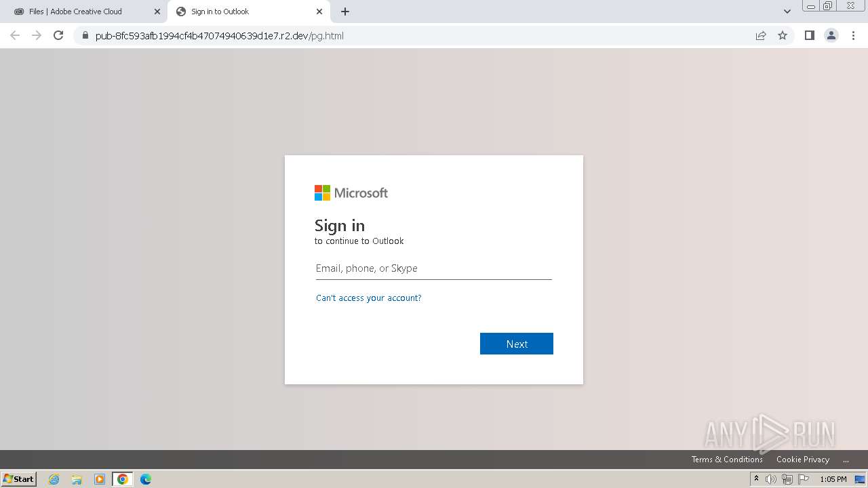Bookmark this page with star
This screenshot has width=868, height=488.
click(783, 35)
